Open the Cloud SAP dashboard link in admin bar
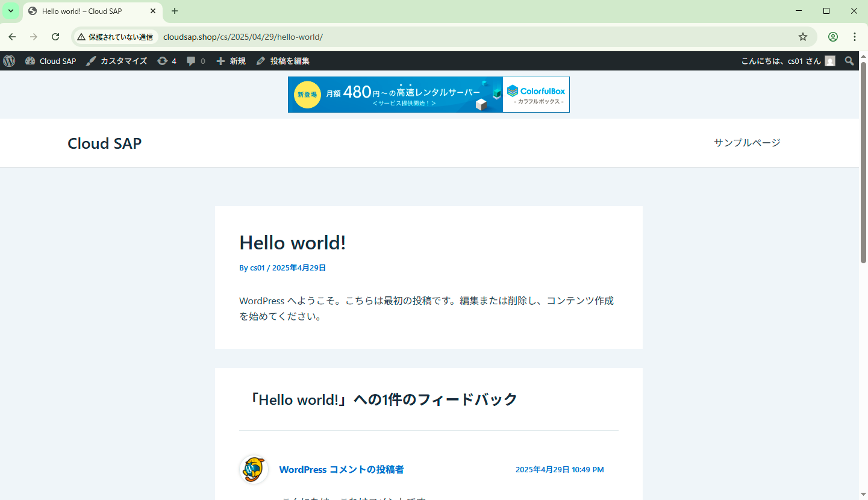 pos(51,61)
